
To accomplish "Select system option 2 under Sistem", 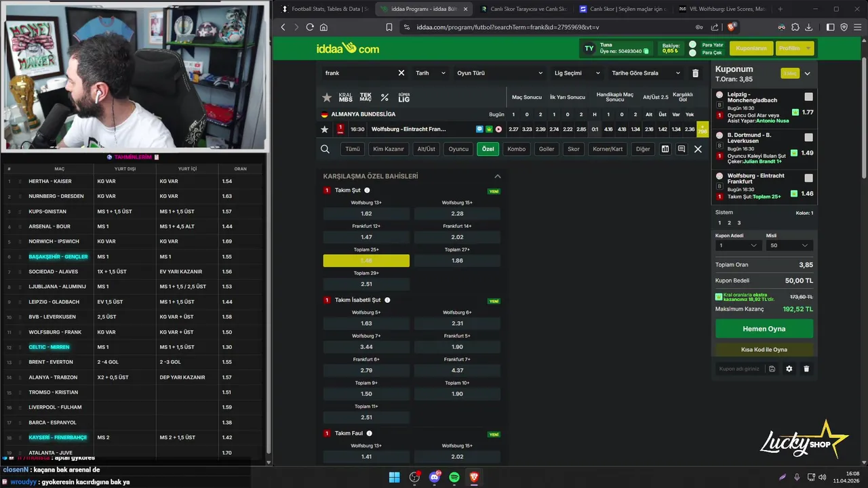I will tap(729, 223).
